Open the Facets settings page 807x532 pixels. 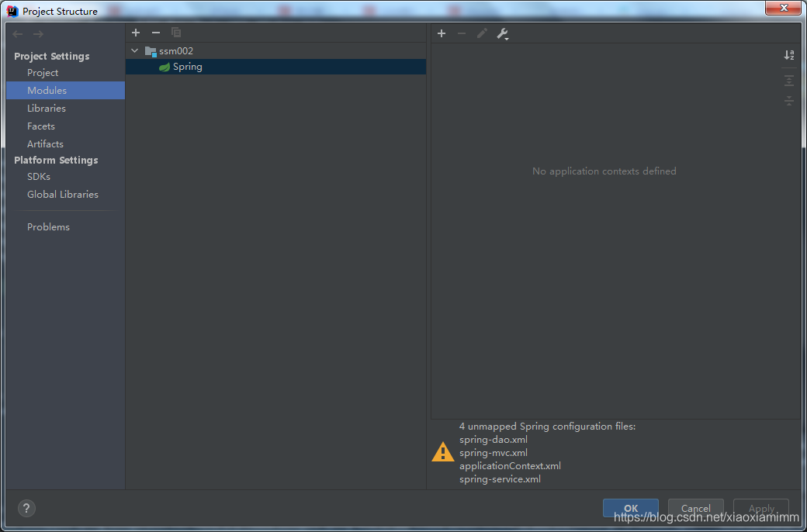(x=40, y=126)
